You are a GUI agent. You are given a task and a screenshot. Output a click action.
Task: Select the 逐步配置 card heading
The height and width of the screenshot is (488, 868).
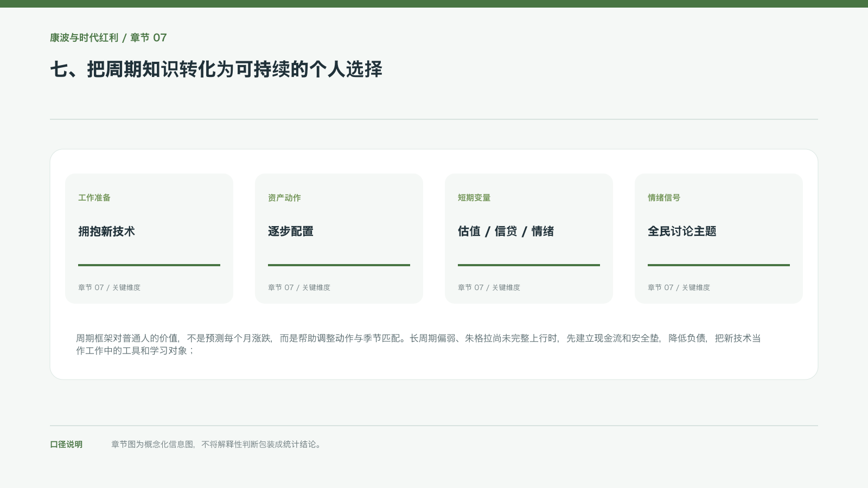291,232
